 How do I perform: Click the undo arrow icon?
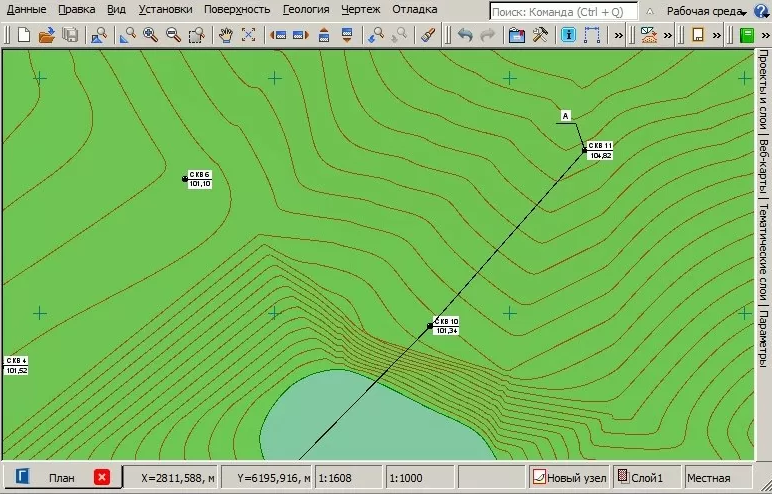click(x=464, y=34)
